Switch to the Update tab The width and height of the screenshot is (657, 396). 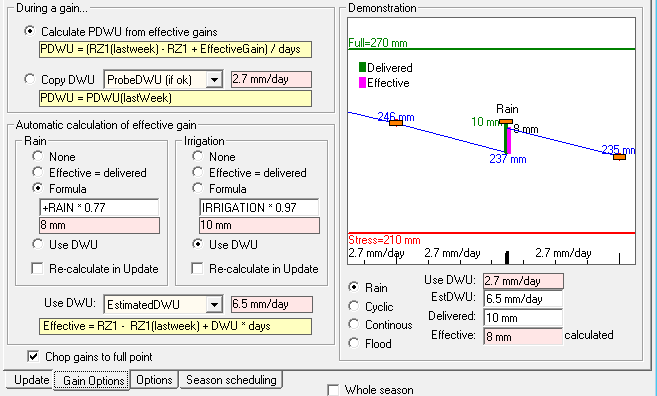point(31,380)
